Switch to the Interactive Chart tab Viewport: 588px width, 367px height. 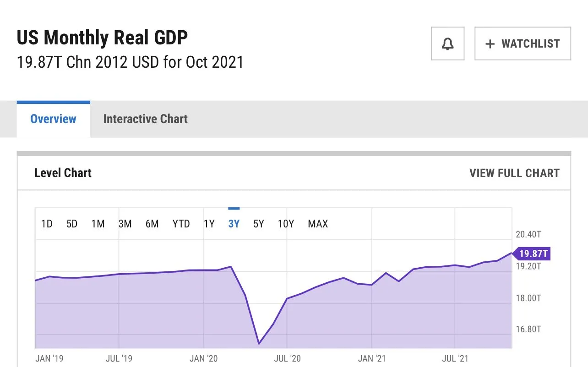coord(145,119)
